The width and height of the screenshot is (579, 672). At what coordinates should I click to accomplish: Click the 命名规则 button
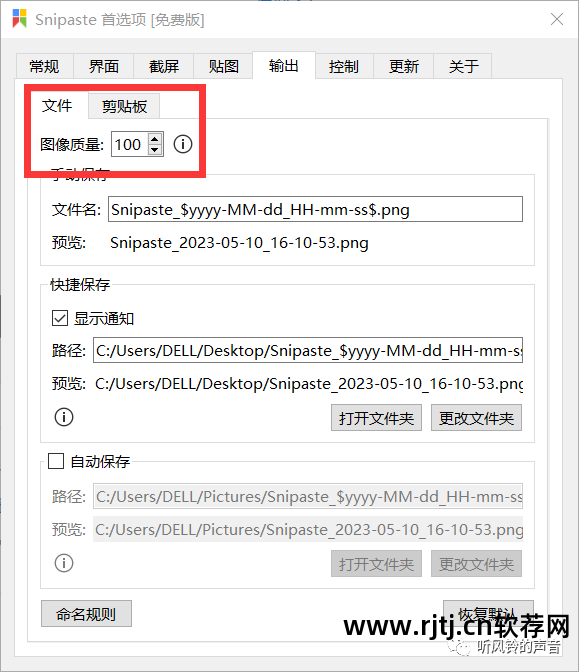pos(86,614)
